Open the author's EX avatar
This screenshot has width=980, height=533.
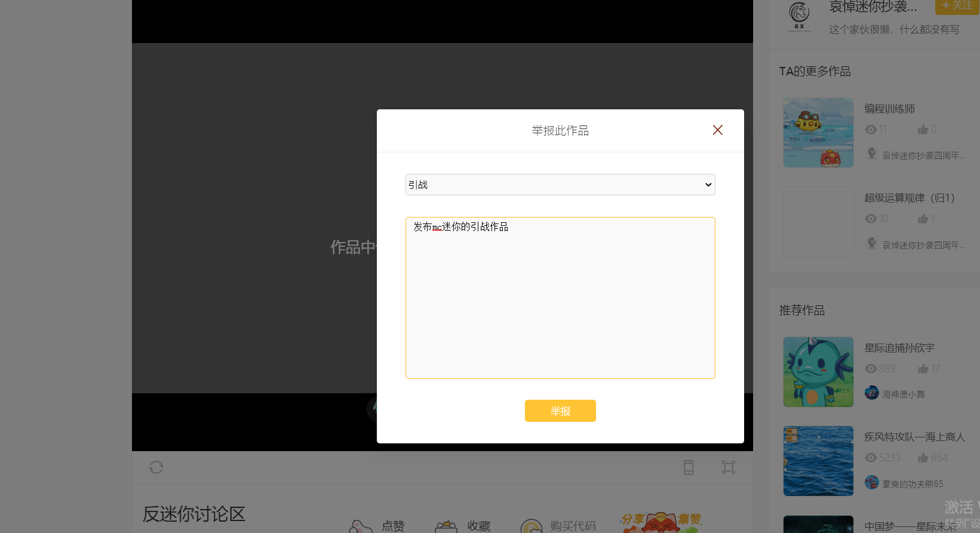click(800, 17)
